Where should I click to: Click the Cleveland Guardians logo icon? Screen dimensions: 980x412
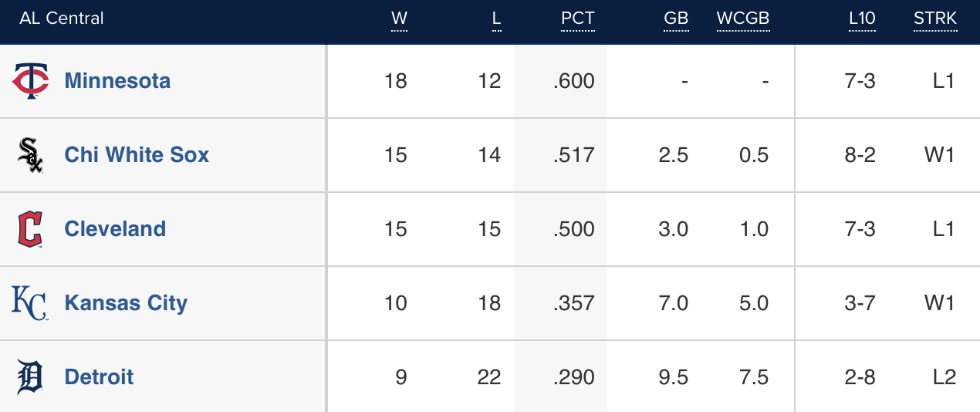30,229
